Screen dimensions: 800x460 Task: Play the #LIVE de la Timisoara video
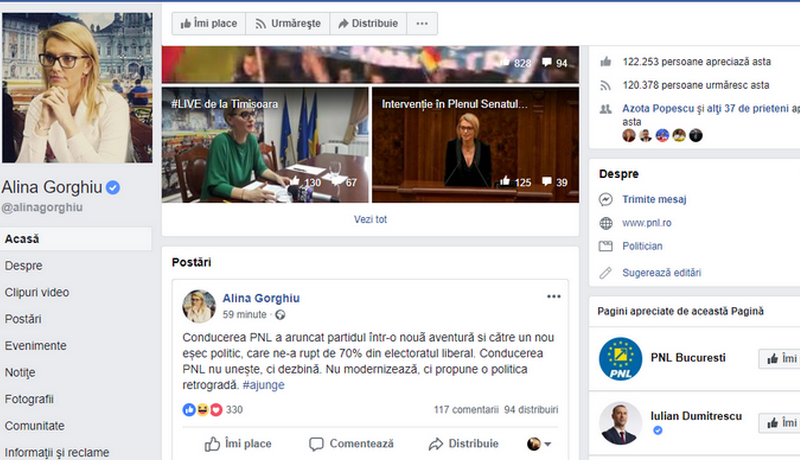click(x=264, y=145)
